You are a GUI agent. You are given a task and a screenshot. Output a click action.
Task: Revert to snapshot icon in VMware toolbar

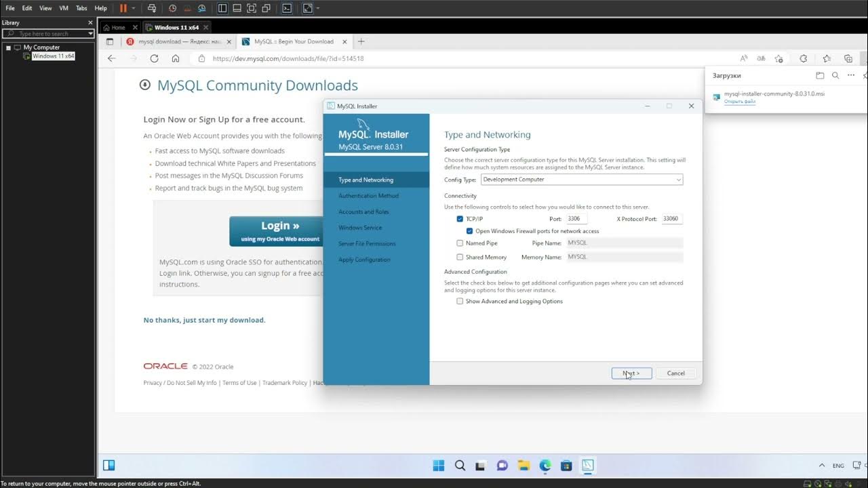[x=186, y=8]
